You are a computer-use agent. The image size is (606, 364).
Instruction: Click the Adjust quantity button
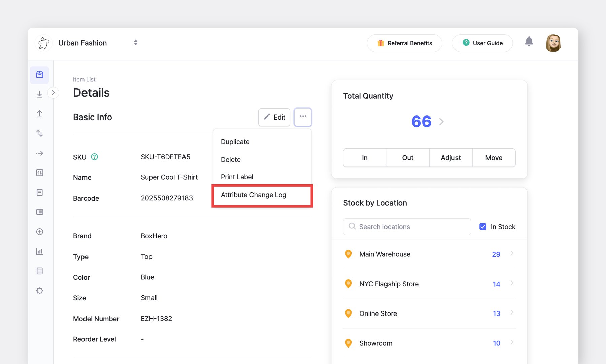click(451, 158)
